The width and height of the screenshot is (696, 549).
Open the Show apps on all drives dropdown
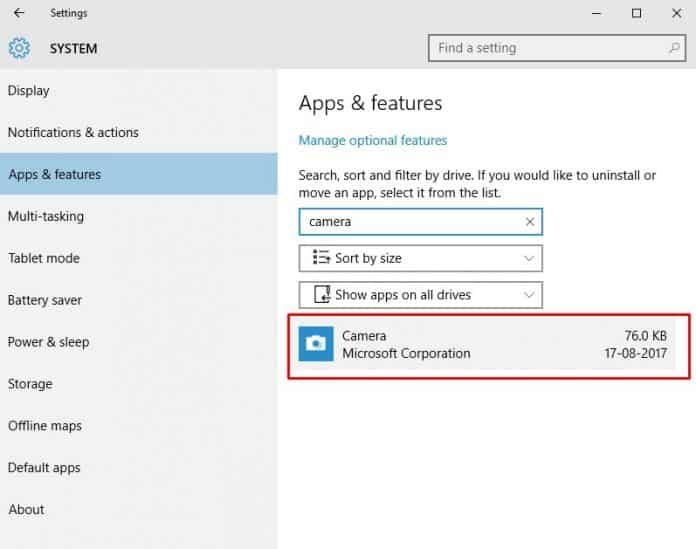(420, 295)
